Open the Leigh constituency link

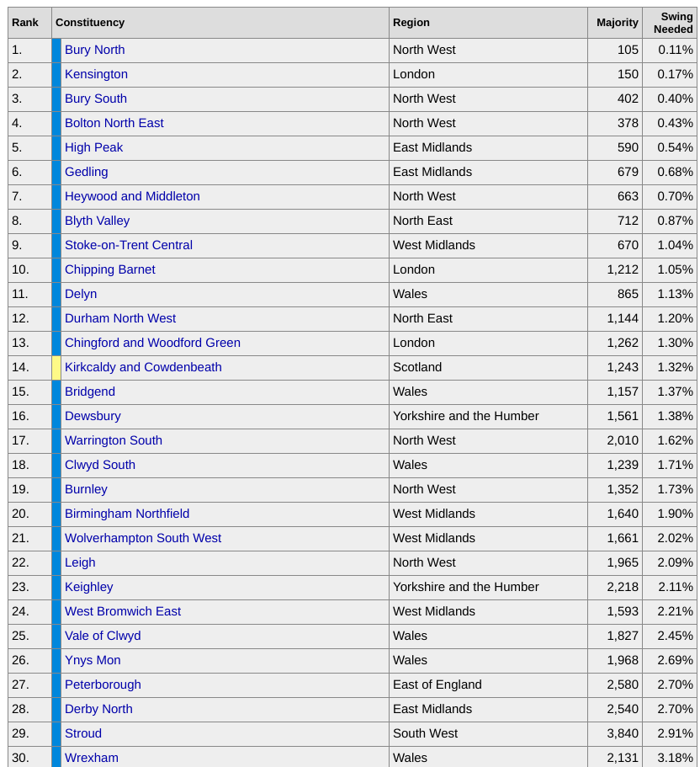80,562
